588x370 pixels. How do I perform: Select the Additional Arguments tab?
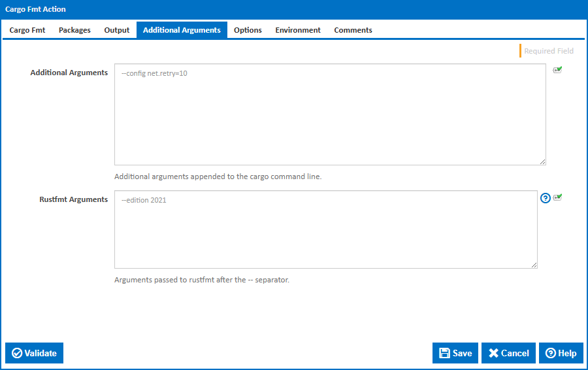182,30
